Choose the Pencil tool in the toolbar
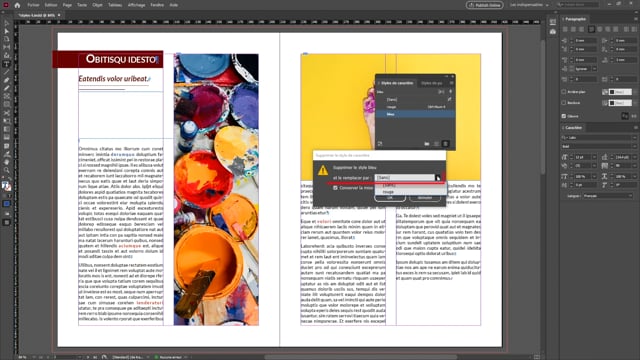Image resolution: width=640 pixels, height=360 pixels. [x=7, y=88]
